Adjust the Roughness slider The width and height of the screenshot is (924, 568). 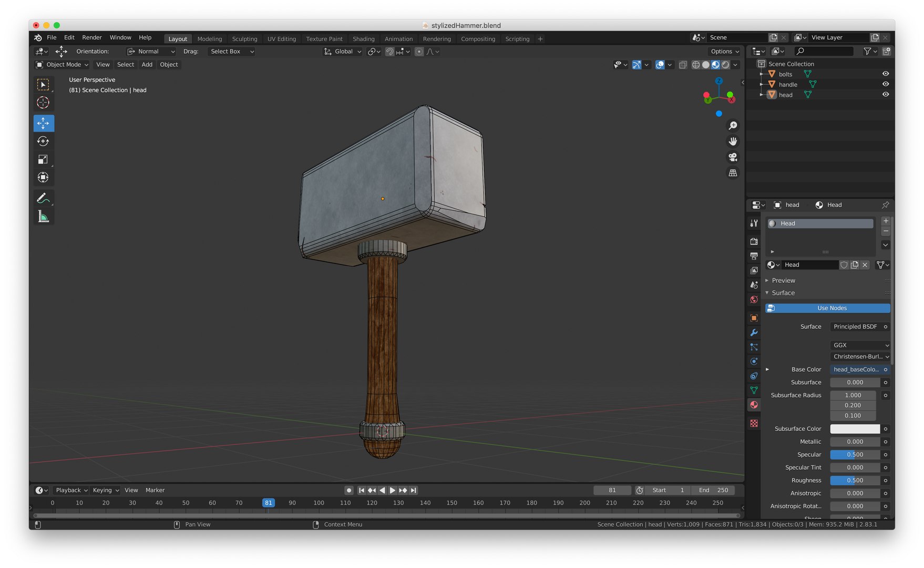[x=855, y=481]
